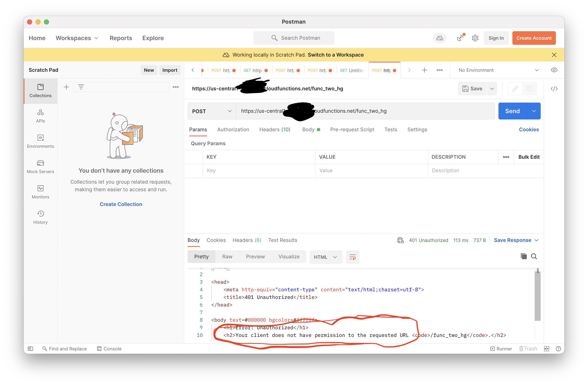
Task: Open the Pre-request Script tab
Action: click(352, 130)
